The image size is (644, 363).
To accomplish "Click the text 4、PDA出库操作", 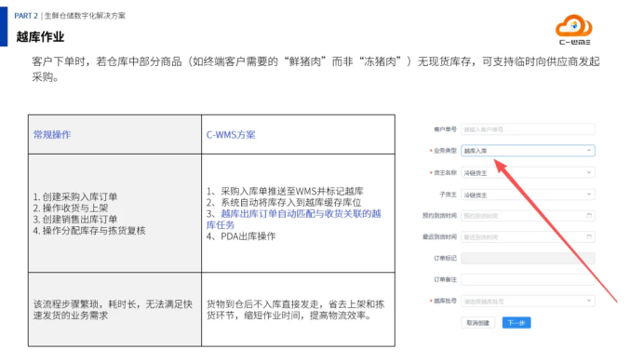I will click(241, 236).
